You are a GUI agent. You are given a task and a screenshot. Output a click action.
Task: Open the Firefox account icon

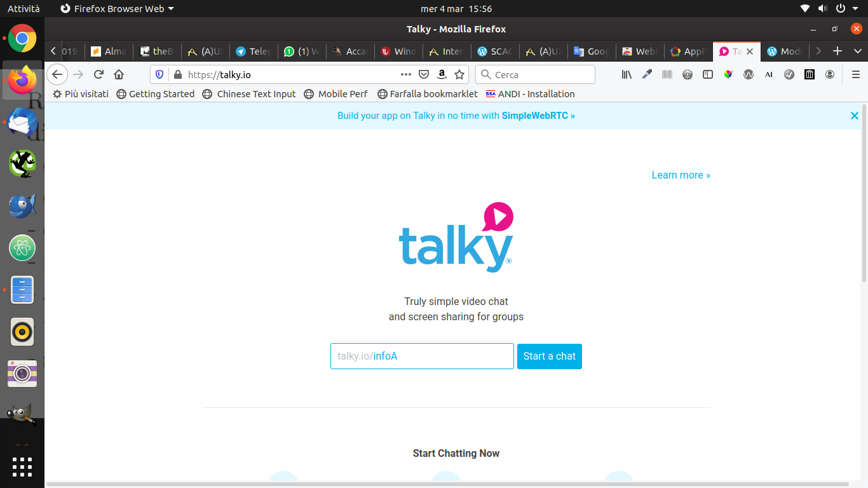point(830,74)
